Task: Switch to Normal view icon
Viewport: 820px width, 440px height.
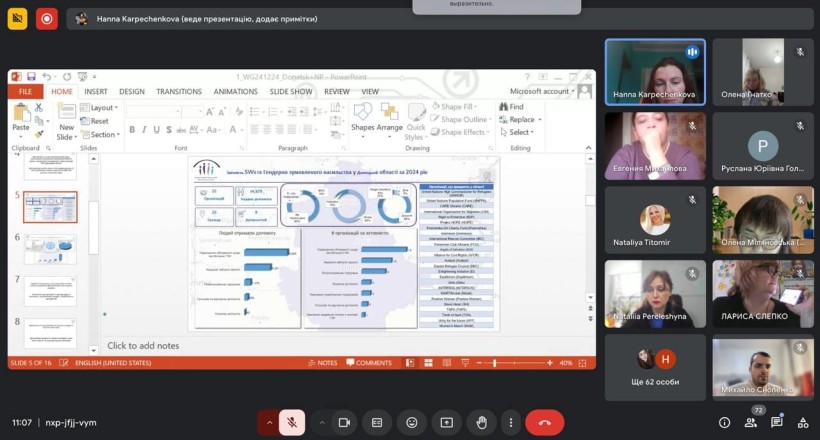Action: (410, 363)
